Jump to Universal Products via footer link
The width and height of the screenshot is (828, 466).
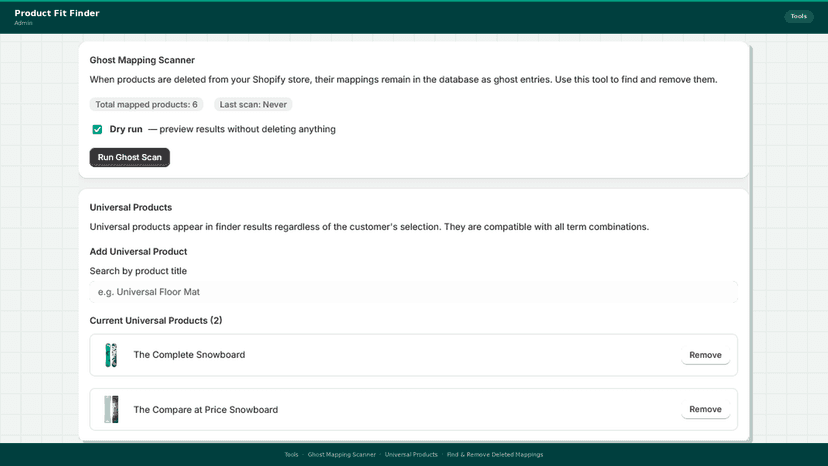[411, 454]
